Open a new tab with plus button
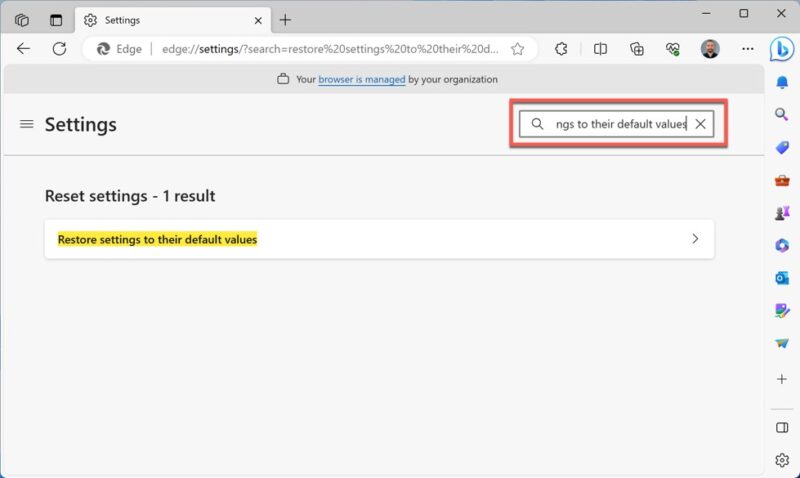800x478 pixels. (285, 20)
